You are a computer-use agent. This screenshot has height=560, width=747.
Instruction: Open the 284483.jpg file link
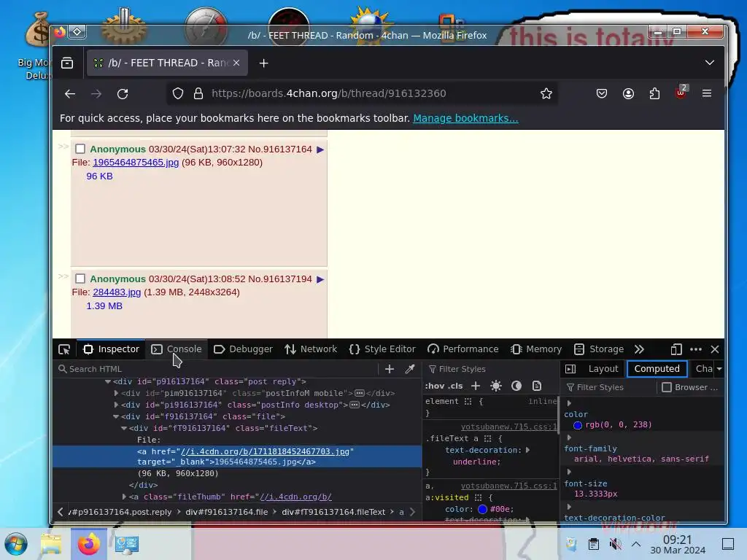coord(117,292)
